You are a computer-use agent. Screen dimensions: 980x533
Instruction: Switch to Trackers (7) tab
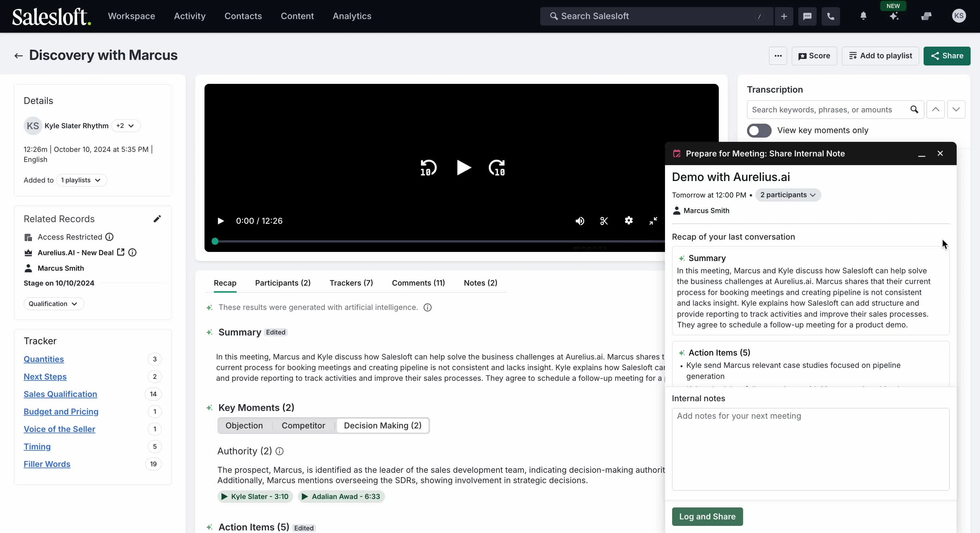tap(351, 283)
